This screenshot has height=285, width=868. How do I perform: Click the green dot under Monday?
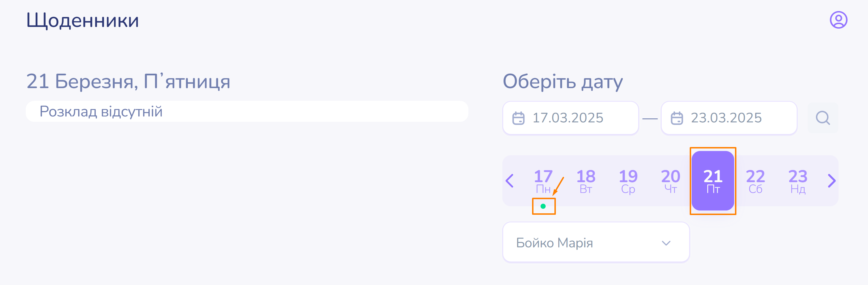(x=543, y=206)
